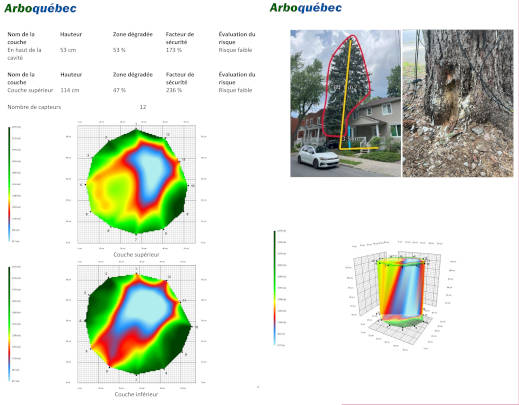Click the Nombre de capteurs label

pos(34,107)
